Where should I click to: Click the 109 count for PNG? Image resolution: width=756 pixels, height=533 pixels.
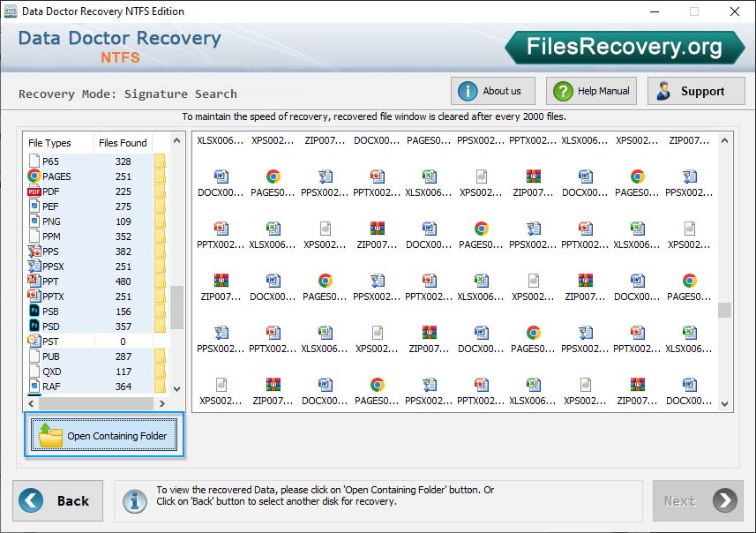[x=123, y=221]
